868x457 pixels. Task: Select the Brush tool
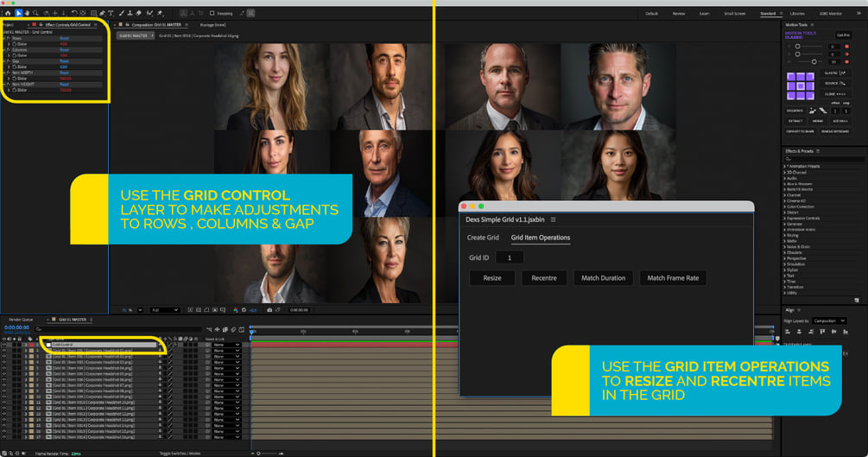(x=122, y=13)
